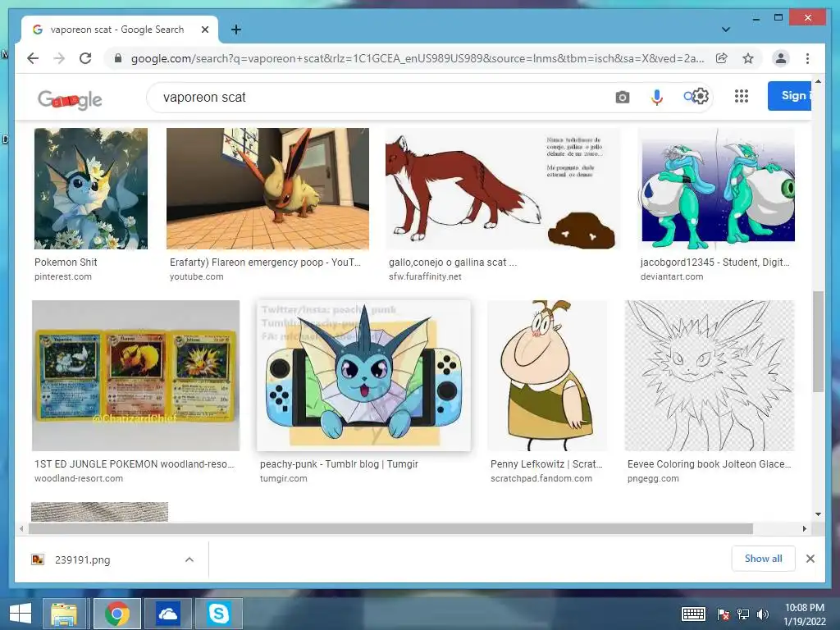Click Show all downloads
The height and width of the screenshot is (630, 840).
pos(763,559)
